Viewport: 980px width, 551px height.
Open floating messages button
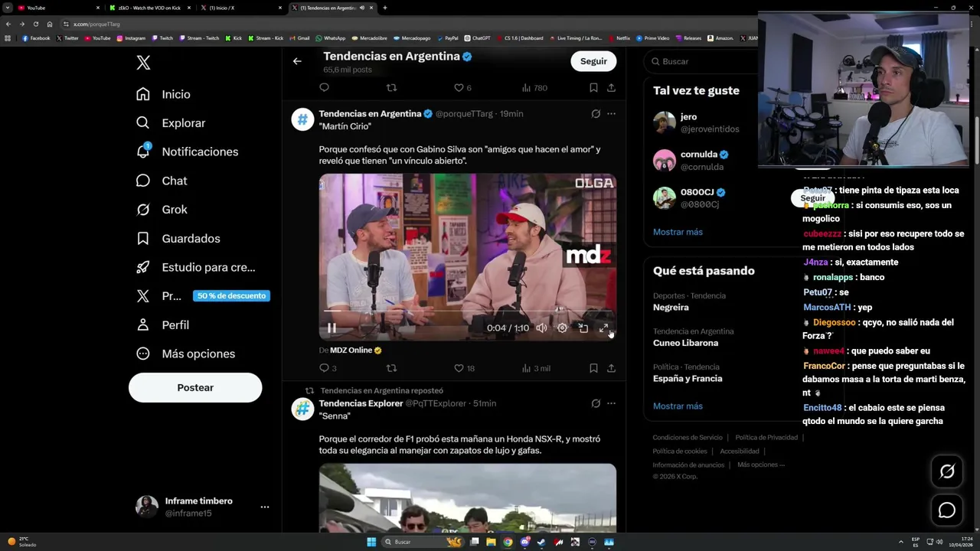pyautogui.click(x=947, y=510)
